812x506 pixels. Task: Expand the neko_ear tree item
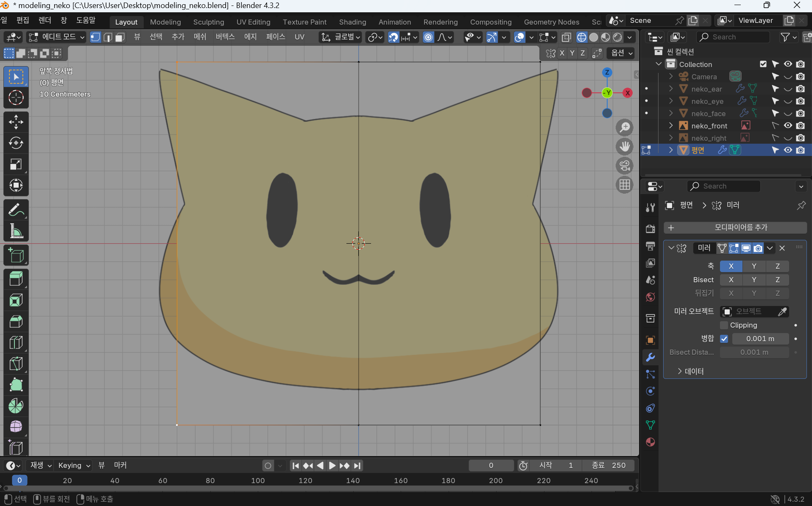[671, 89]
